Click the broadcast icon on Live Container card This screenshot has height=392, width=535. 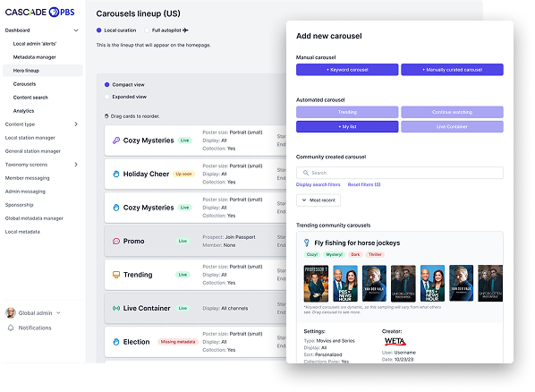tap(116, 309)
